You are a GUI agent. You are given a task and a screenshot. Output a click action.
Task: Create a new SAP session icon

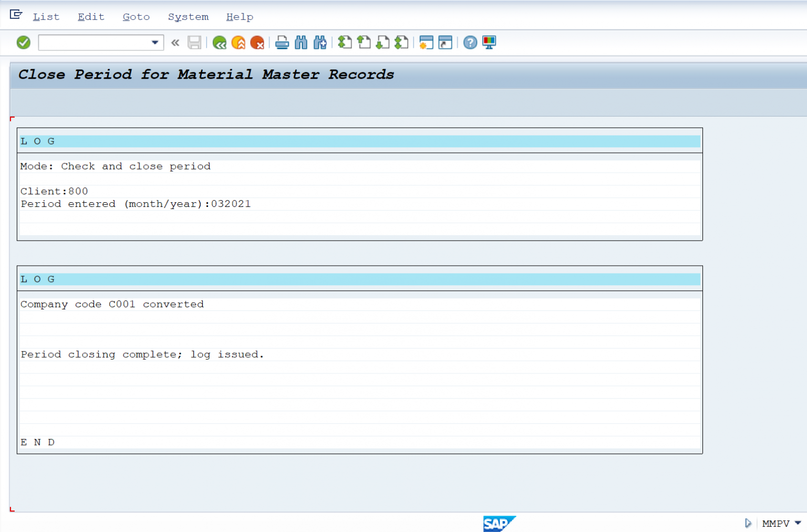(x=427, y=43)
